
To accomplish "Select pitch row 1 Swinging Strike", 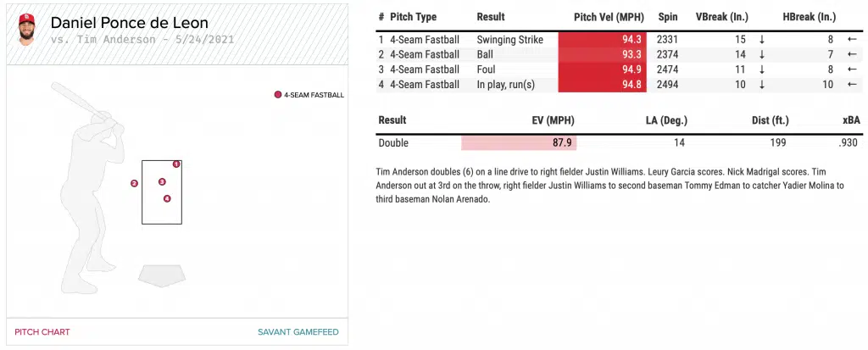I will tap(508, 40).
